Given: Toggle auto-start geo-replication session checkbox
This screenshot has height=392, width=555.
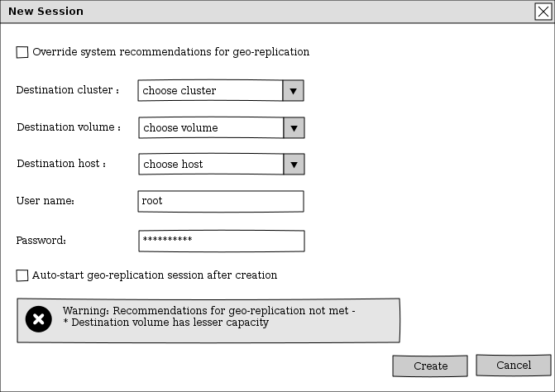Looking at the screenshot, I should pos(22,275).
